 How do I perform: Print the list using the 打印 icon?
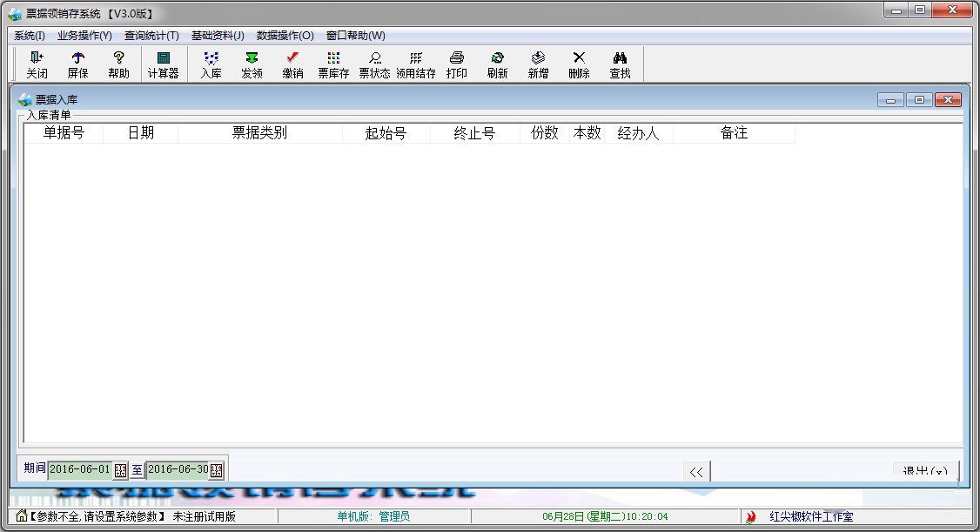point(456,64)
